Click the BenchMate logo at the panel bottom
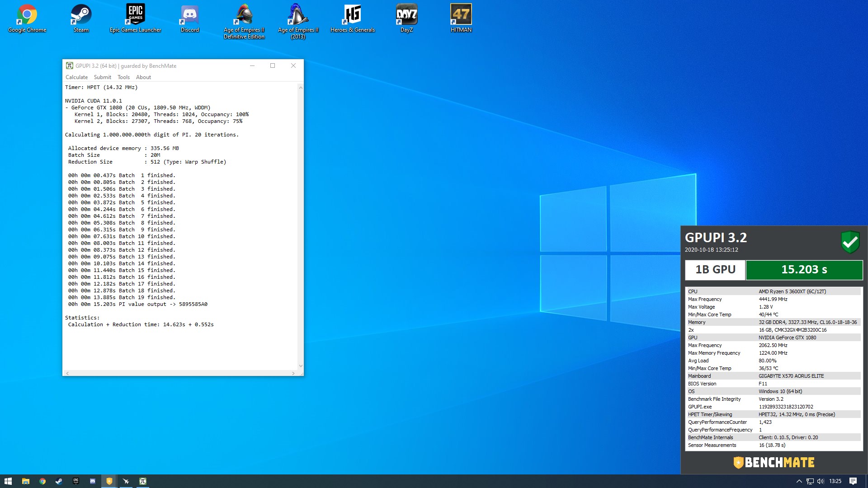 pyautogui.click(x=774, y=462)
